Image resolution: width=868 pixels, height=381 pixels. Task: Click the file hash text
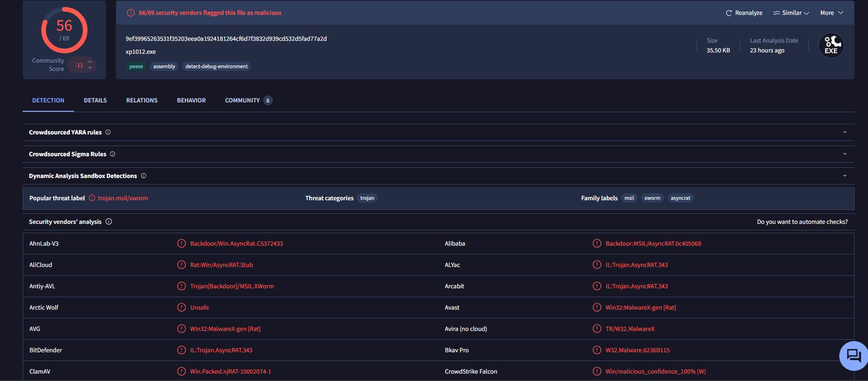tap(226, 38)
